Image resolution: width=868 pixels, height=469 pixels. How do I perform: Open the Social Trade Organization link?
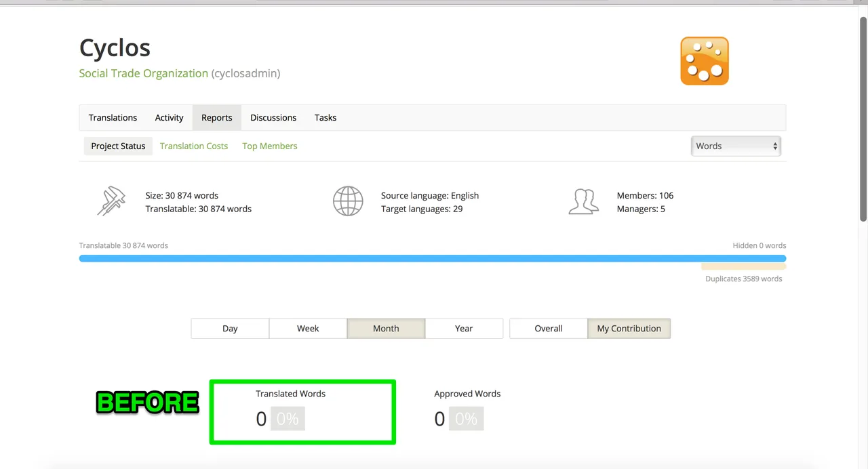[144, 73]
